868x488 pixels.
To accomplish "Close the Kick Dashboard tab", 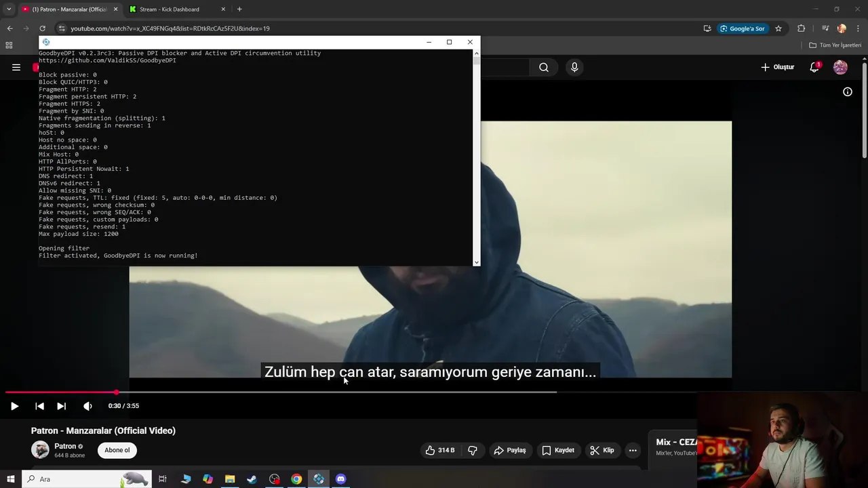I will [223, 9].
